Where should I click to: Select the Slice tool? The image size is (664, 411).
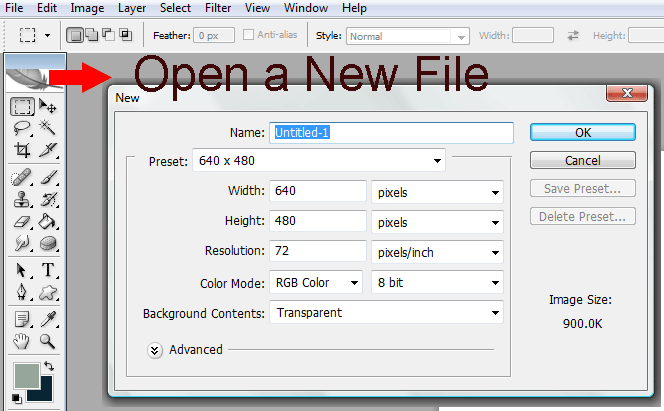point(47,149)
